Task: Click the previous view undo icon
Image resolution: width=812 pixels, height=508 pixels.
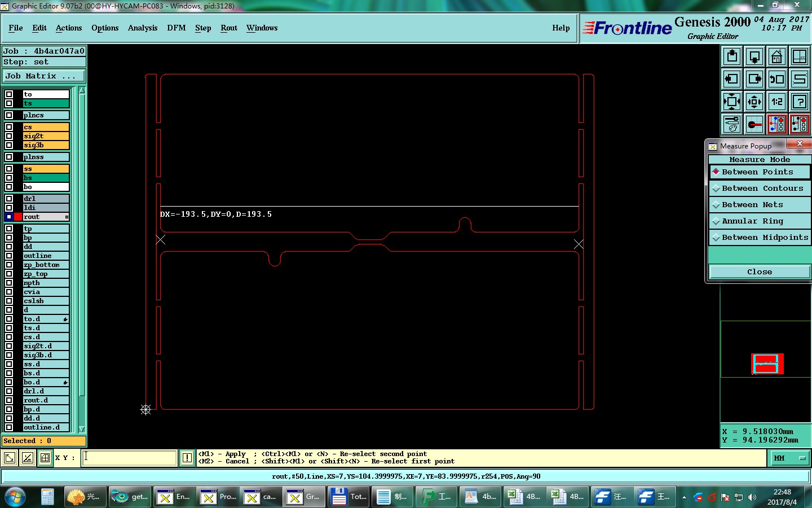Action: click(777, 79)
